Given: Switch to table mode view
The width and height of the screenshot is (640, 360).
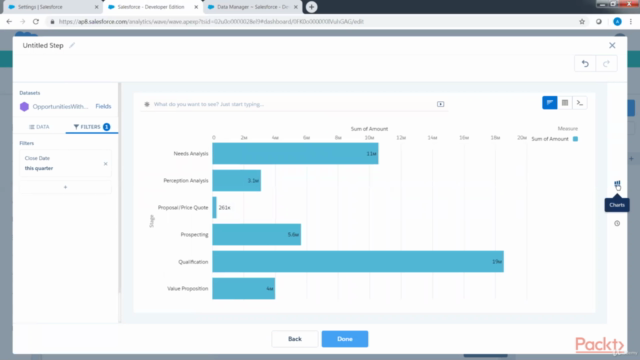Looking at the screenshot, I should coord(565,103).
